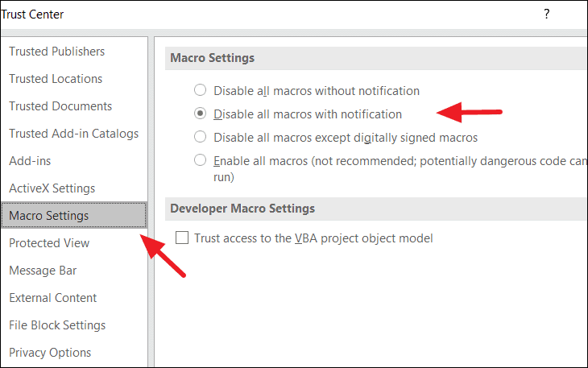Viewport: 588px width, 368px height.
Task: Open Trusted Documents settings
Action: pyautogui.click(x=60, y=106)
